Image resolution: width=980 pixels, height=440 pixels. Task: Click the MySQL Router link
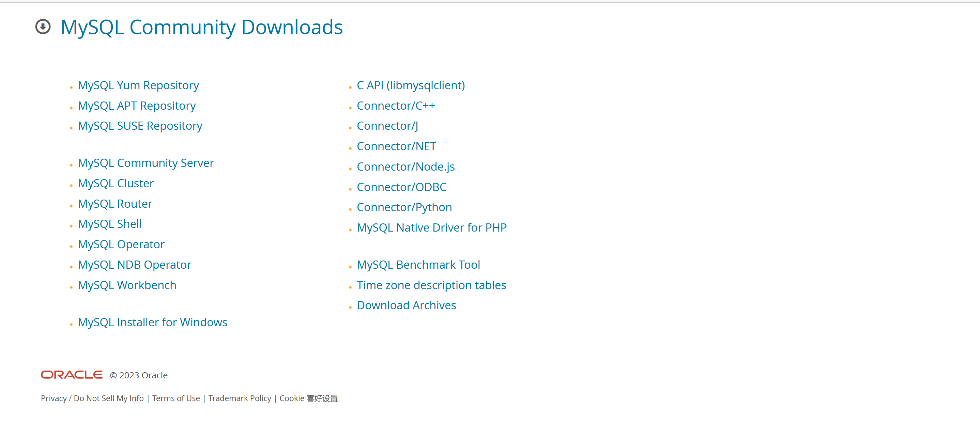(x=115, y=204)
